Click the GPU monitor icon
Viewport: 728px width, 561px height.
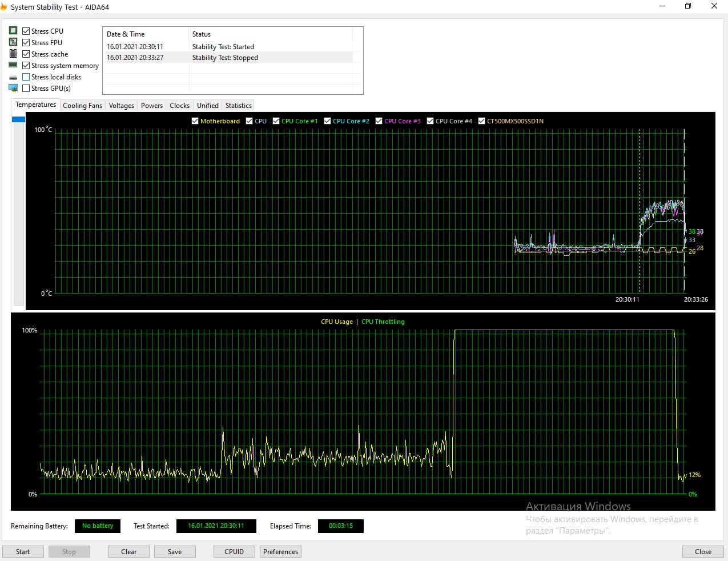pos(13,88)
